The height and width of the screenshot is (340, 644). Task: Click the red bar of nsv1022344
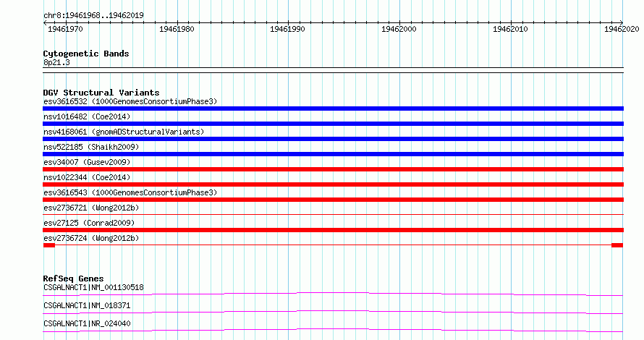click(x=333, y=184)
